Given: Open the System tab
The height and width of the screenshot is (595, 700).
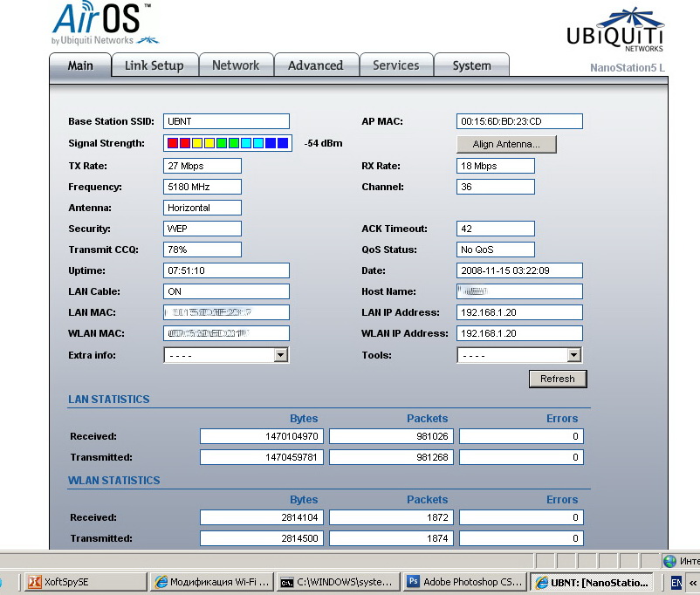Looking at the screenshot, I should click(x=471, y=65).
